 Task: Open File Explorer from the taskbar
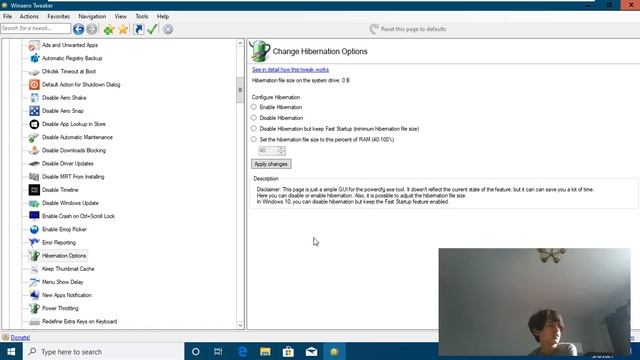click(x=265, y=351)
